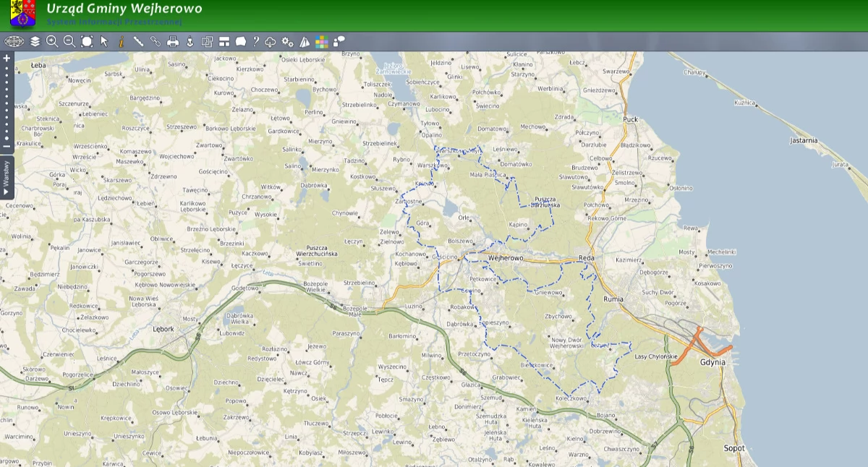Click the Chałupy label

(694, 73)
